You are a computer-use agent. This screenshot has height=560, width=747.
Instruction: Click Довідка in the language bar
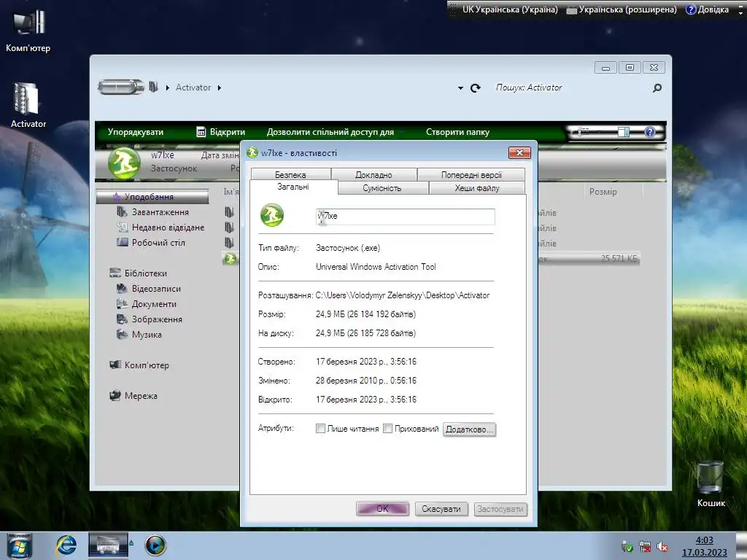pyautogui.click(x=708, y=9)
